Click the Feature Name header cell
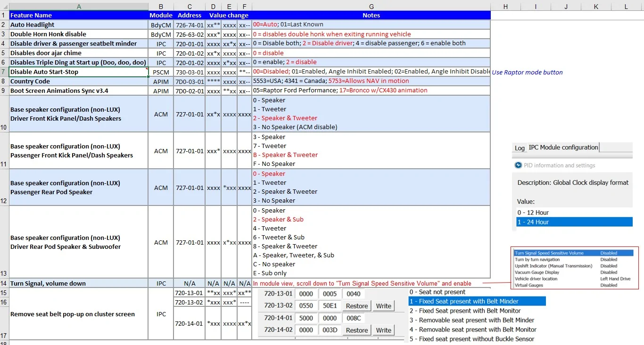Image resolution: width=644 pixels, height=345 pixels. pyautogui.click(x=79, y=16)
